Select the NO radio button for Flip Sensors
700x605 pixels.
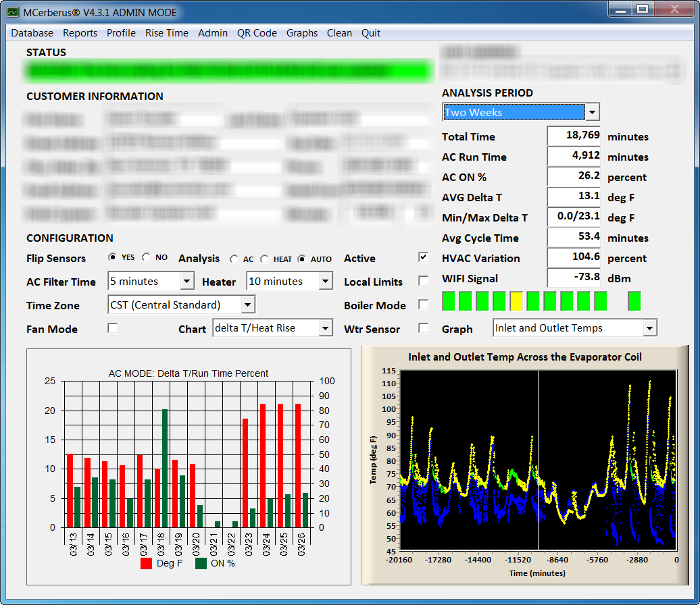click(x=147, y=258)
